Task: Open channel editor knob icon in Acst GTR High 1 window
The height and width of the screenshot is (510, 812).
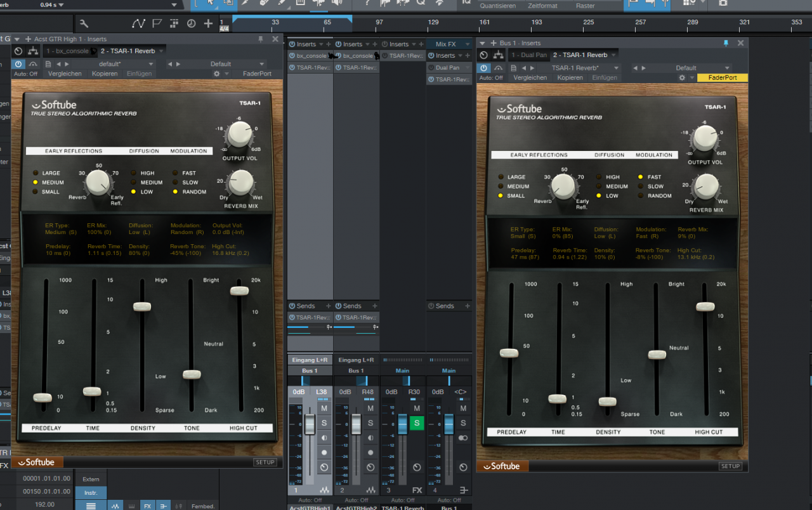Action: tap(18, 51)
